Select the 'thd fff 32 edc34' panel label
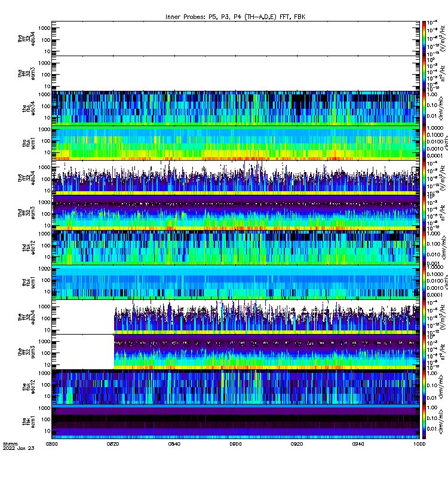The width and height of the screenshot is (448, 478). click(26, 178)
